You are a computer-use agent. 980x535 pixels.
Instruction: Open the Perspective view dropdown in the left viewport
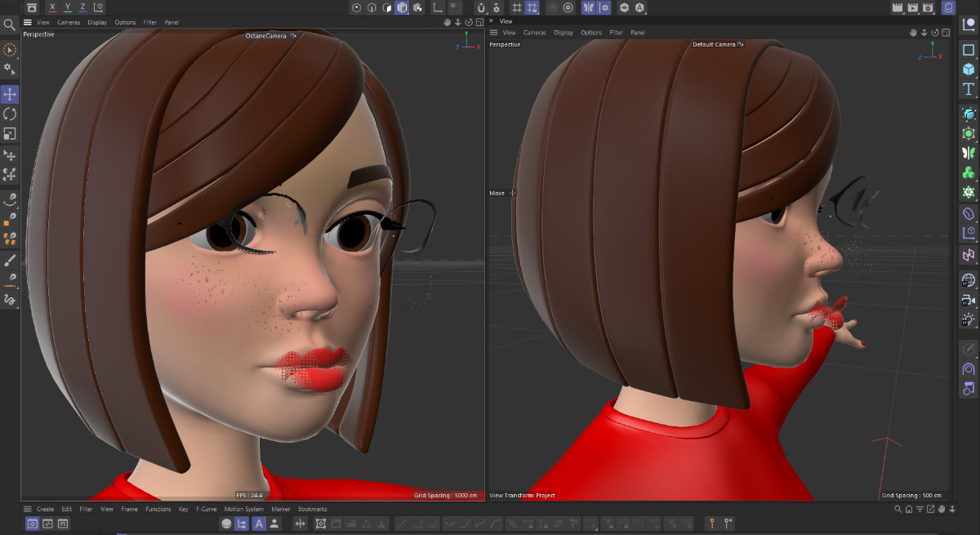click(38, 33)
